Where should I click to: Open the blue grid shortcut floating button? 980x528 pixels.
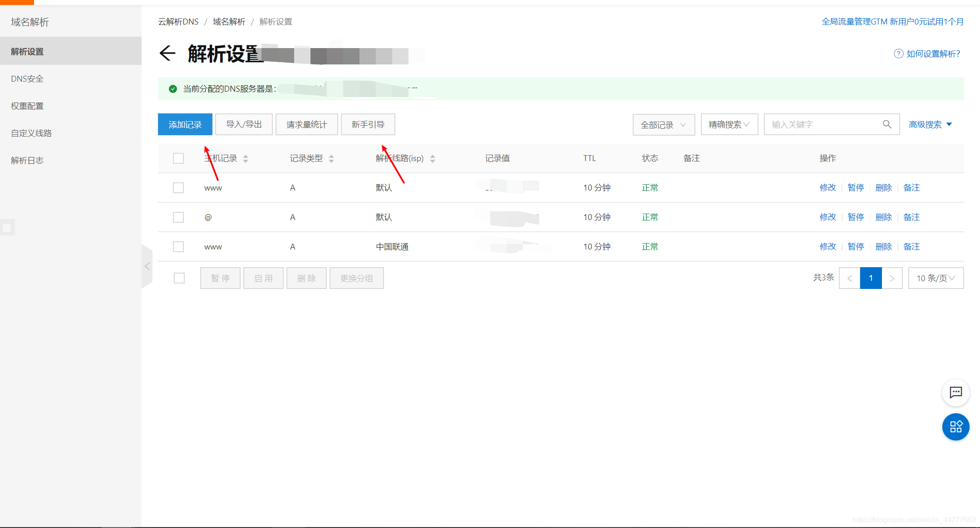click(x=955, y=427)
